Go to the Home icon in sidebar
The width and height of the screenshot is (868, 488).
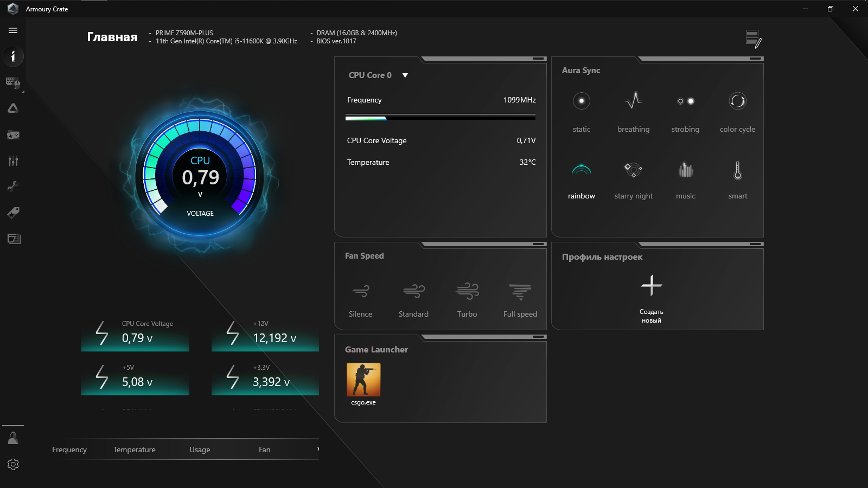tap(13, 56)
